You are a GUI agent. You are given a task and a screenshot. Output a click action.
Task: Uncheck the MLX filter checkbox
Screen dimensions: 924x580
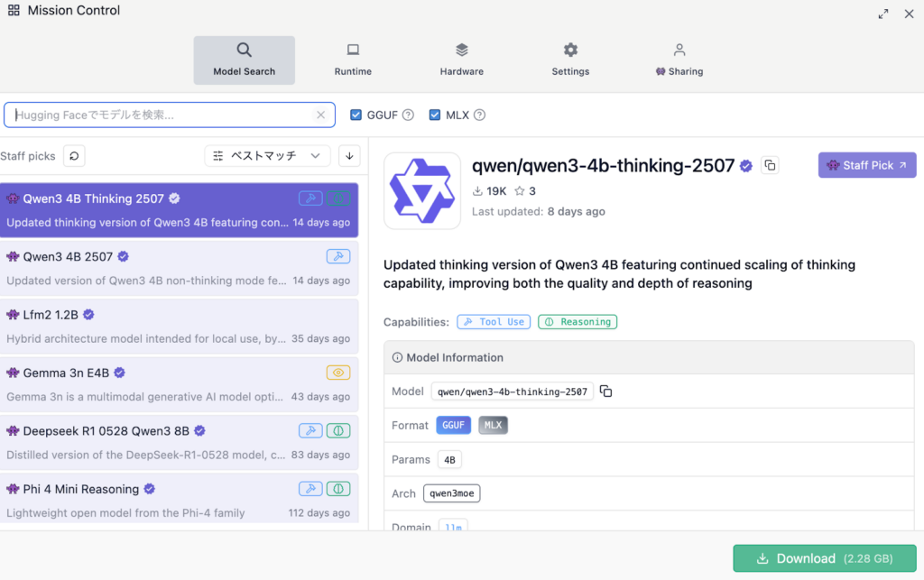[x=435, y=115]
